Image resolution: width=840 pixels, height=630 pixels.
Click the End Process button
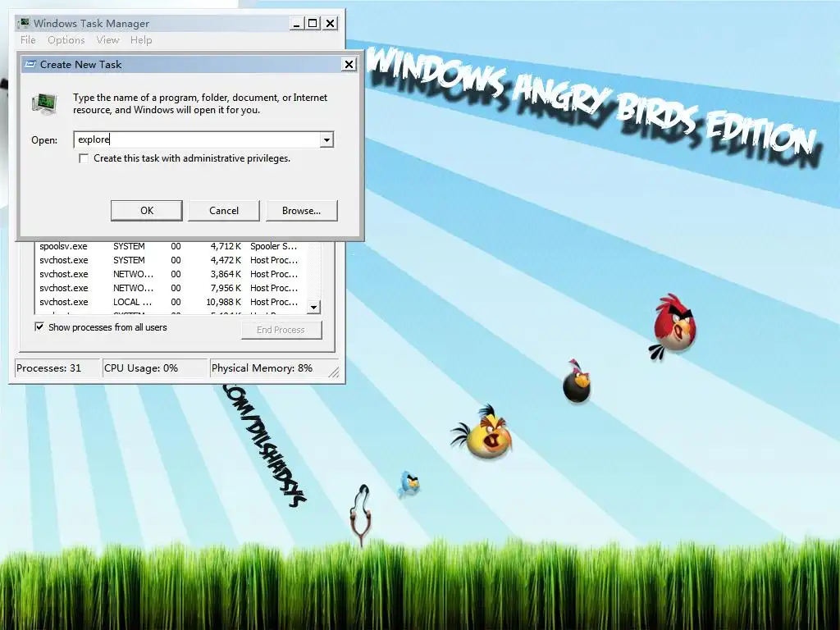281,330
